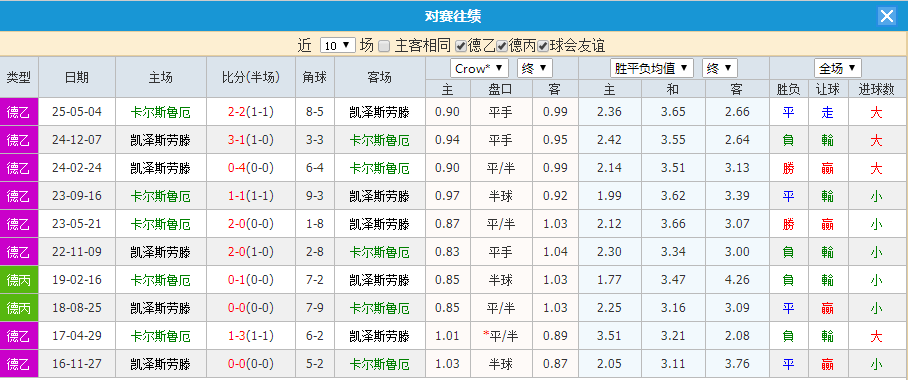Select the handicap 半球 on the 23-09-16 row

pyautogui.click(x=500, y=196)
